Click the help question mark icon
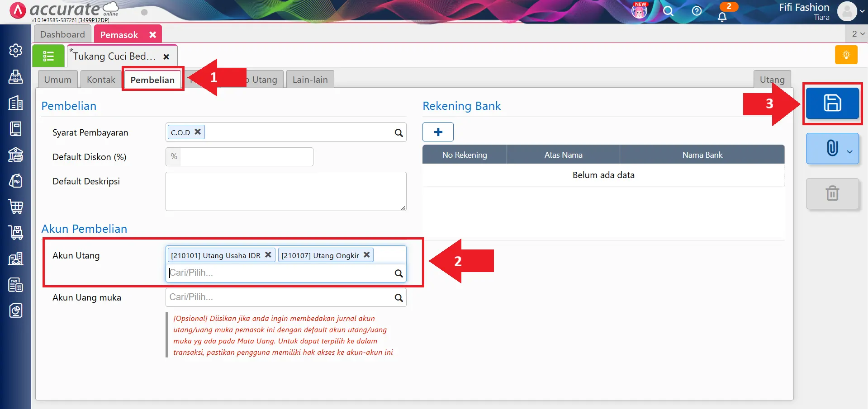 pos(697,11)
